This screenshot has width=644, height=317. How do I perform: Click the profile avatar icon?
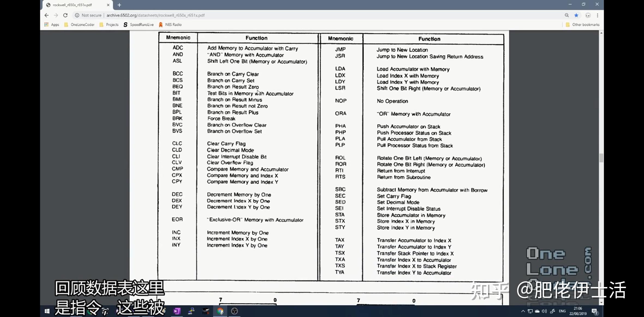point(588,15)
